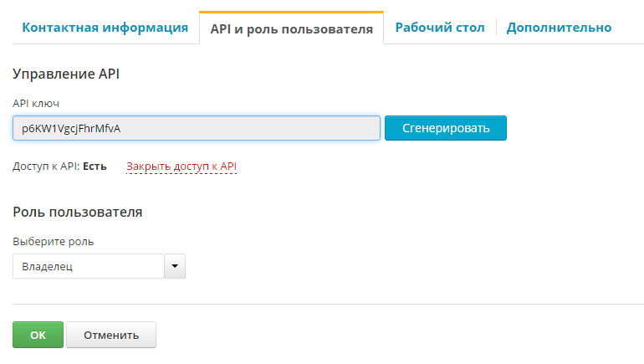Click the role dropdown arrow

175,266
